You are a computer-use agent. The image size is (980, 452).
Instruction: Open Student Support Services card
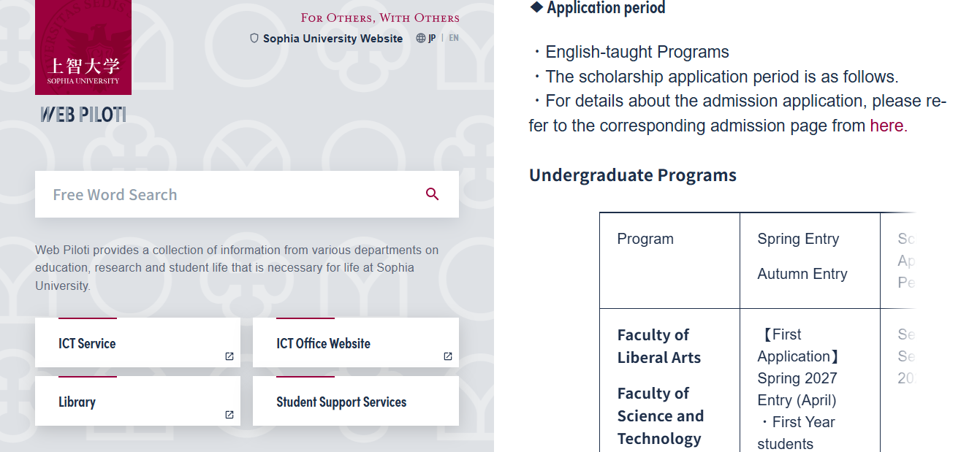[356, 401]
